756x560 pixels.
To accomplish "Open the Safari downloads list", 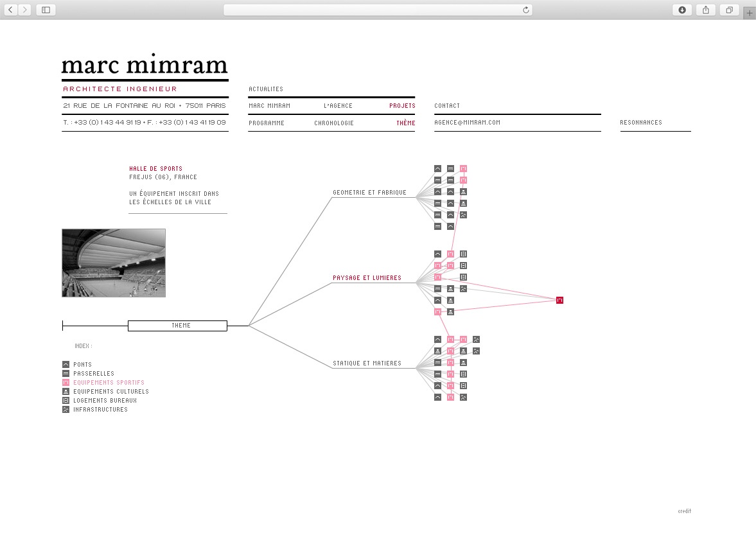I will (681, 10).
